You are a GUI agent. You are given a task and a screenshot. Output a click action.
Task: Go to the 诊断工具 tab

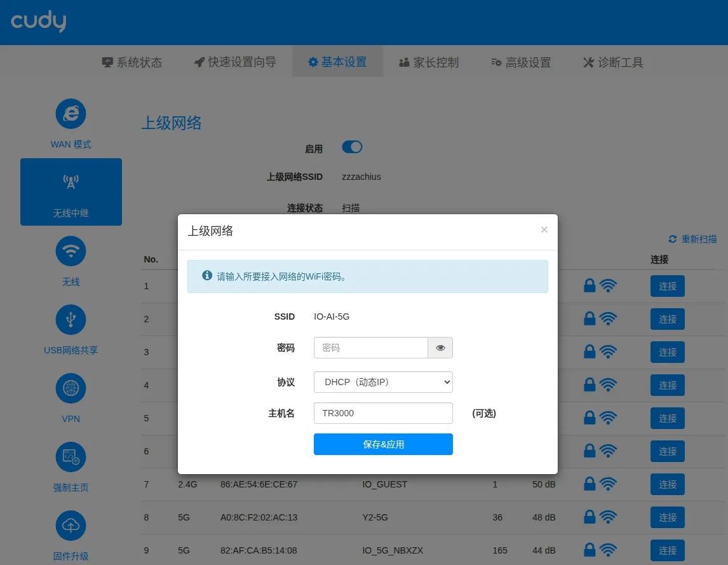(x=613, y=62)
